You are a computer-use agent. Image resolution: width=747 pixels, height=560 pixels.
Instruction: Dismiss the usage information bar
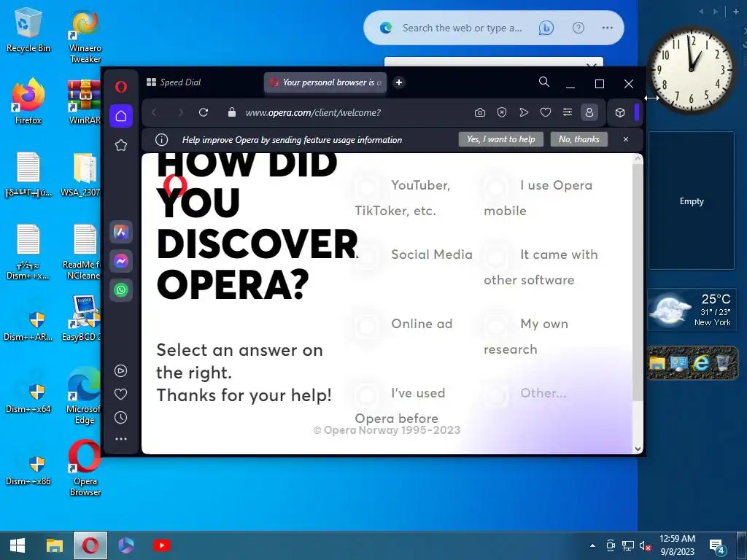coord(626,139)
